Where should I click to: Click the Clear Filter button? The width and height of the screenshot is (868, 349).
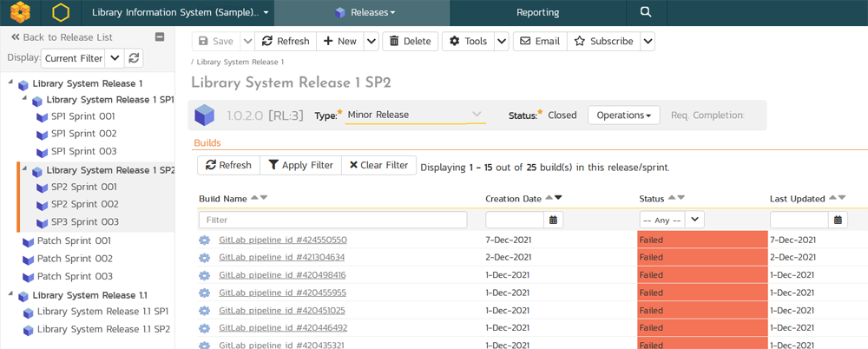[x=378, y=165]
